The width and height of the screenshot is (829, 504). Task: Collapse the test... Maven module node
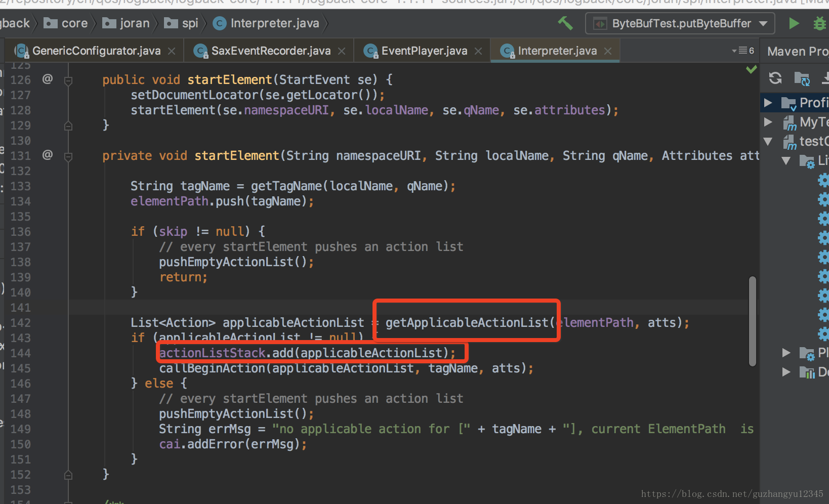coord(768,141)
